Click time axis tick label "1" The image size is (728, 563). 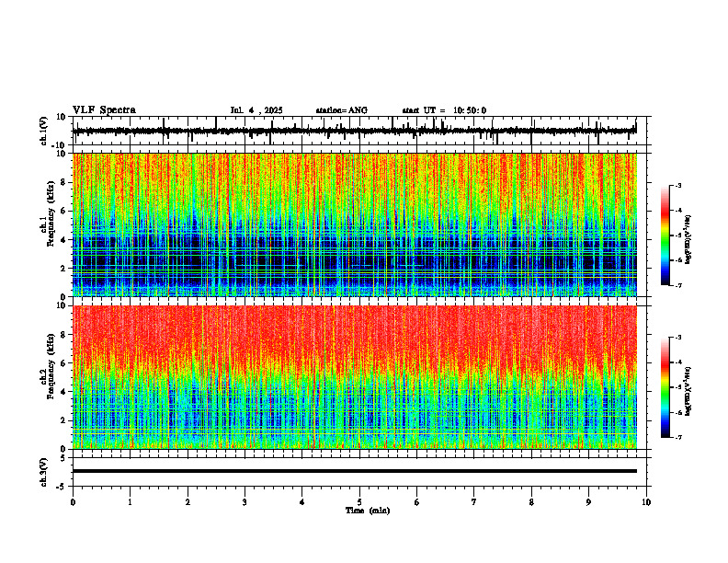pos(130,502)
